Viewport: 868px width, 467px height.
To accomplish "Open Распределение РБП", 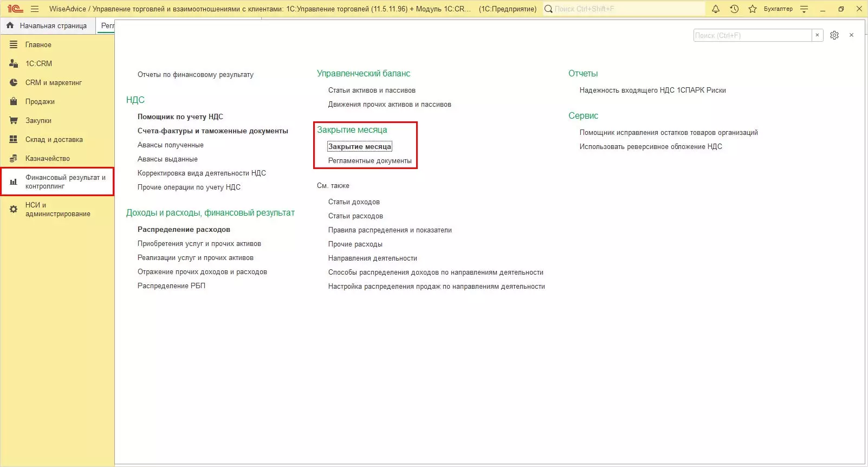I will (x=171, y=286).
